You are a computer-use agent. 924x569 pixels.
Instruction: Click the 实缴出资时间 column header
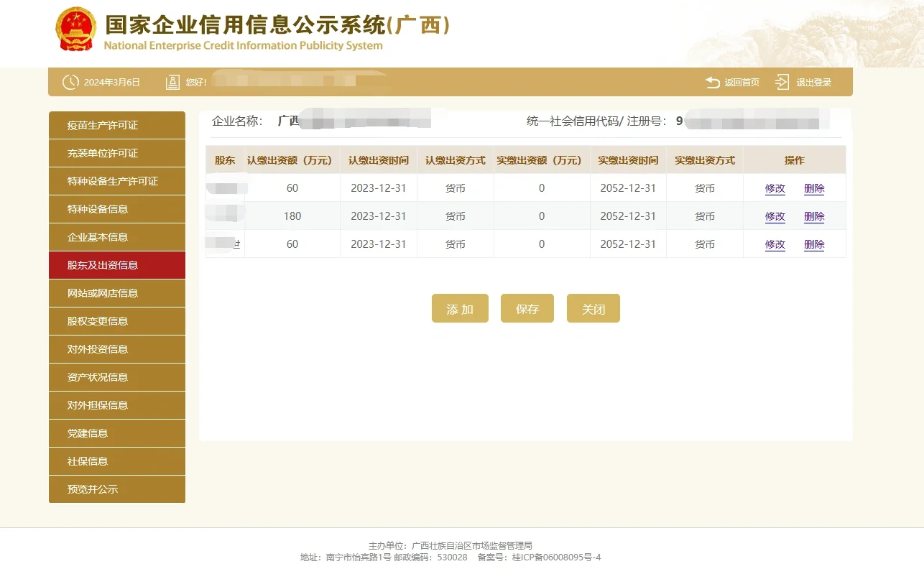[x=628, y=160]
